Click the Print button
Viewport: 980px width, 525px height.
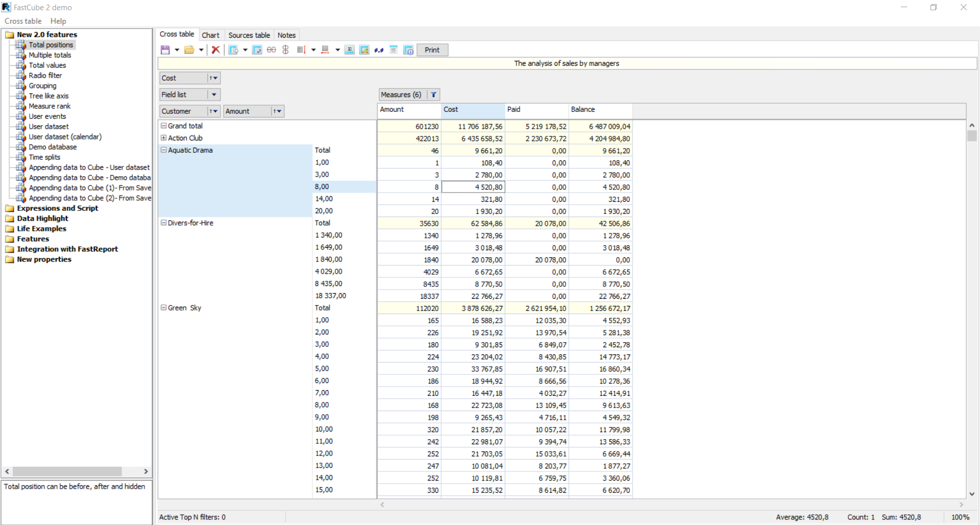(432, 50)
